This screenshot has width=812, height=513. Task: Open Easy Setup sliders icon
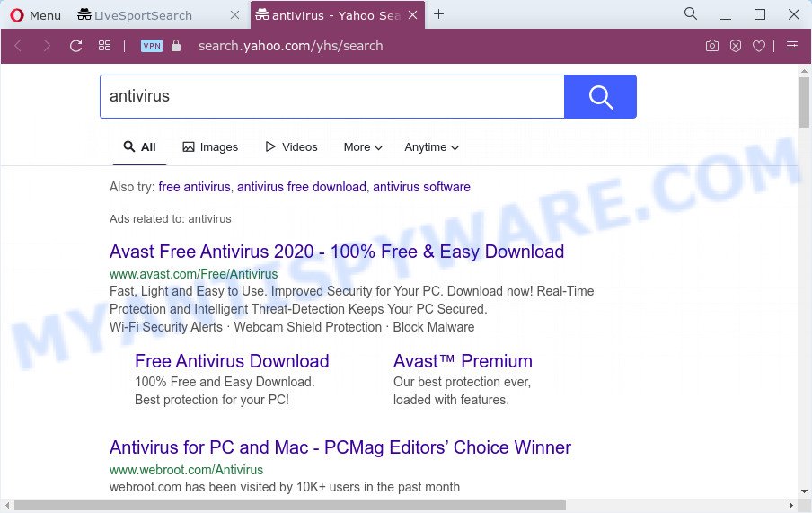(792, 46)
